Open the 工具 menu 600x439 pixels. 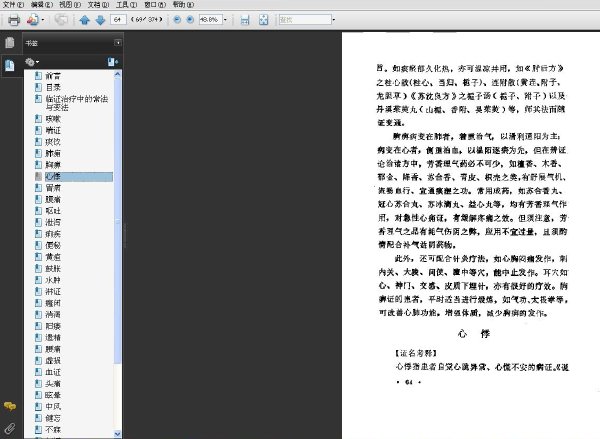point(126,5)
